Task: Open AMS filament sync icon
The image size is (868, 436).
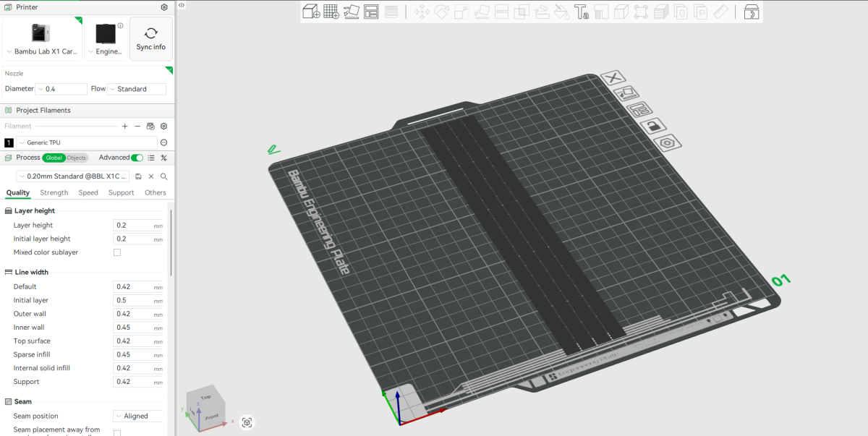Action: point(150,126)
